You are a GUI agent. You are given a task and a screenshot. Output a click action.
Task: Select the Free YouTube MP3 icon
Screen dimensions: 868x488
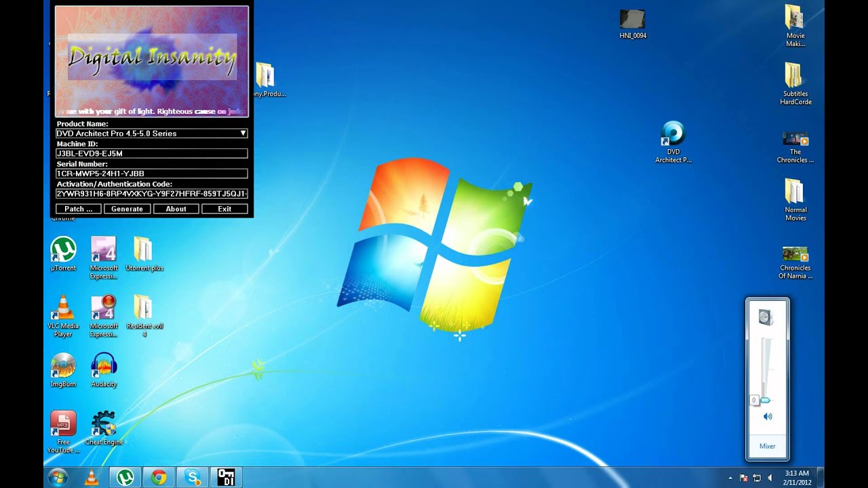pyautogui.click(x=64, y=432)
